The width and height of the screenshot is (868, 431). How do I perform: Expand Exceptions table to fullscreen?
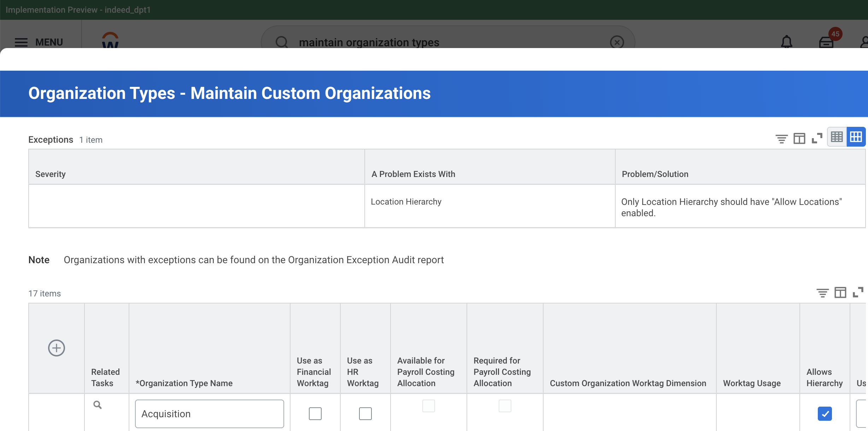tap(817, 138)
